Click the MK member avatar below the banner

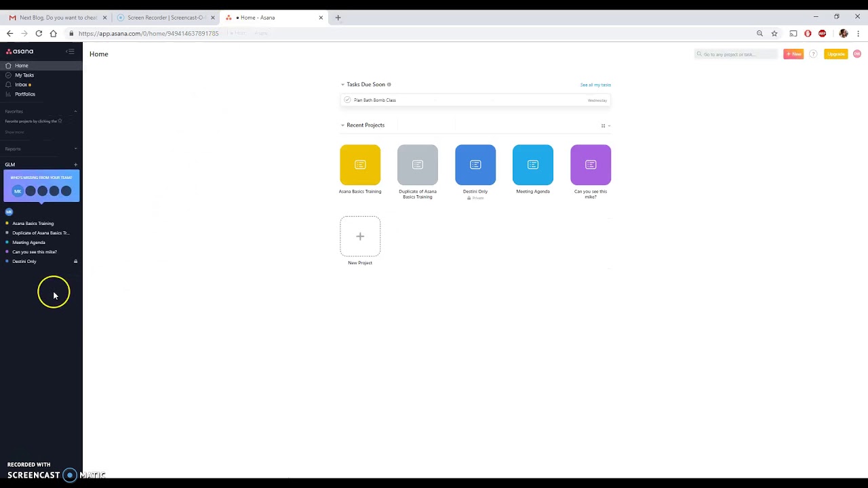point(9,211)
